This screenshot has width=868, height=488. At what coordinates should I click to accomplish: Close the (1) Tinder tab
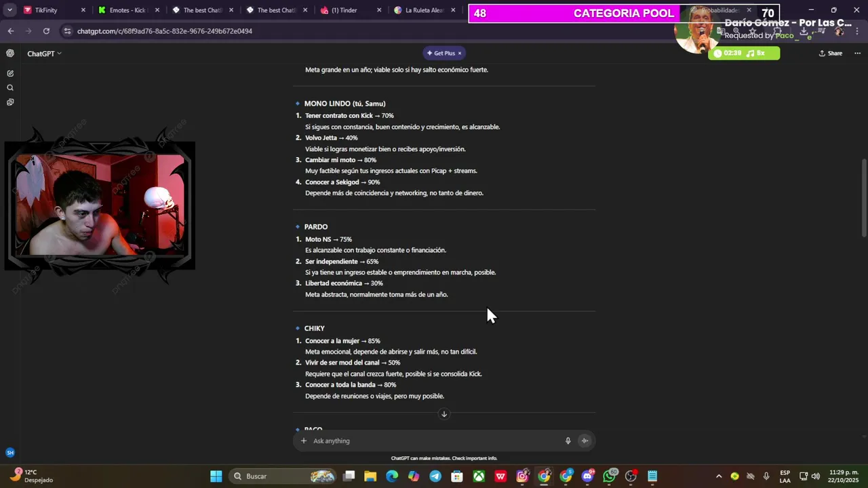[x=379, y=10]
